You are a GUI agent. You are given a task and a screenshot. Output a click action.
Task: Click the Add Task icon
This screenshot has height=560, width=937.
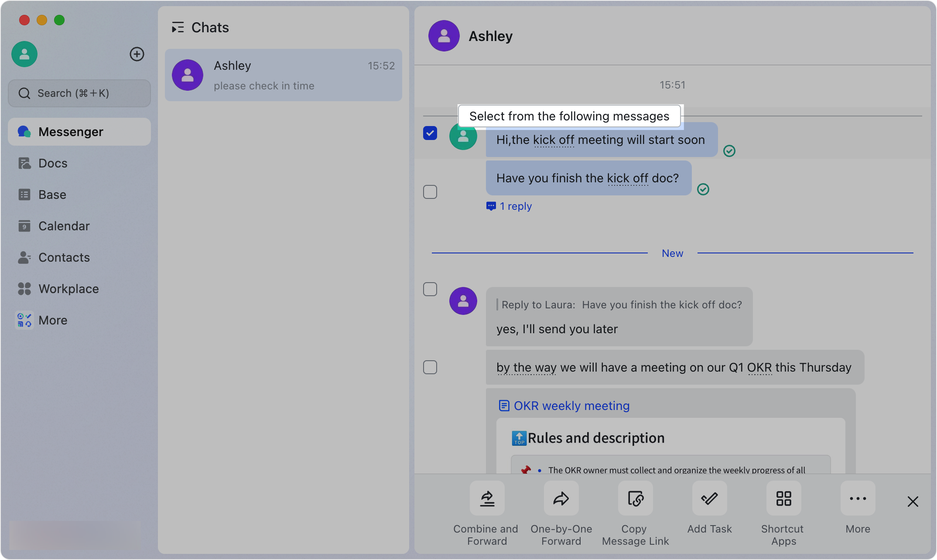pos(709,499)
